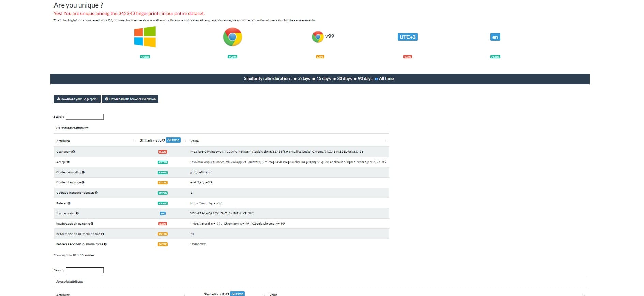
Task: Click the en language badge
Action: [495, 37]
